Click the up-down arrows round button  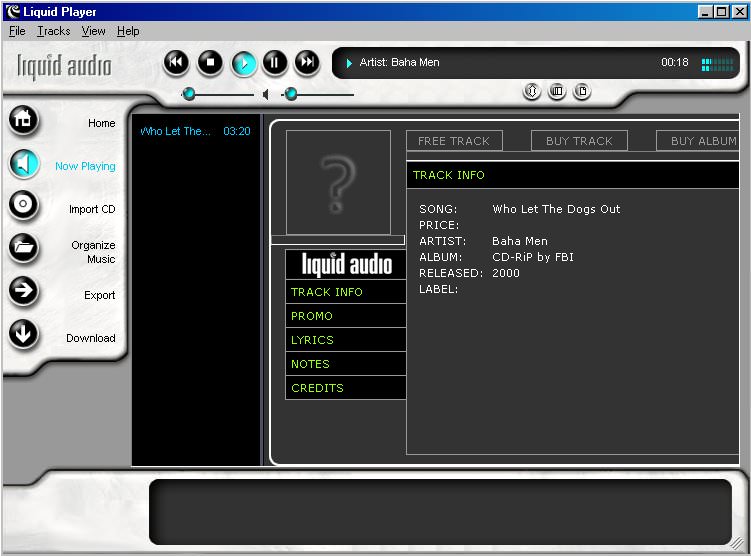pyautogui.click(x=532, y=91)
